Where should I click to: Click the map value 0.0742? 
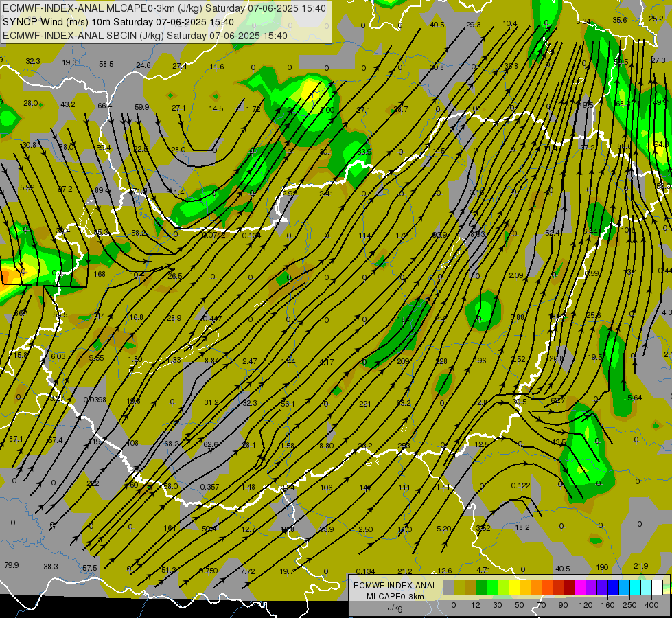click(x=214, y=235)
